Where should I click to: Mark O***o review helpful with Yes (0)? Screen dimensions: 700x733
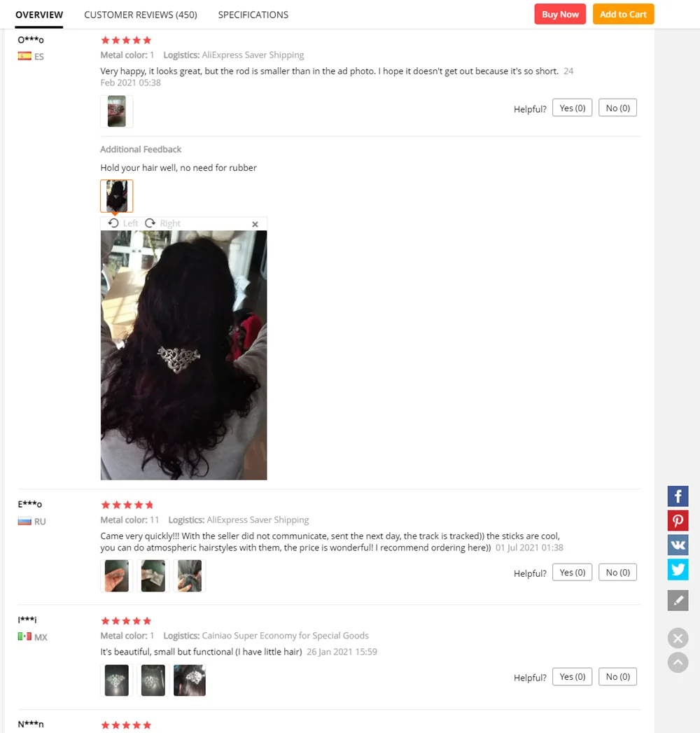(572, 108)
